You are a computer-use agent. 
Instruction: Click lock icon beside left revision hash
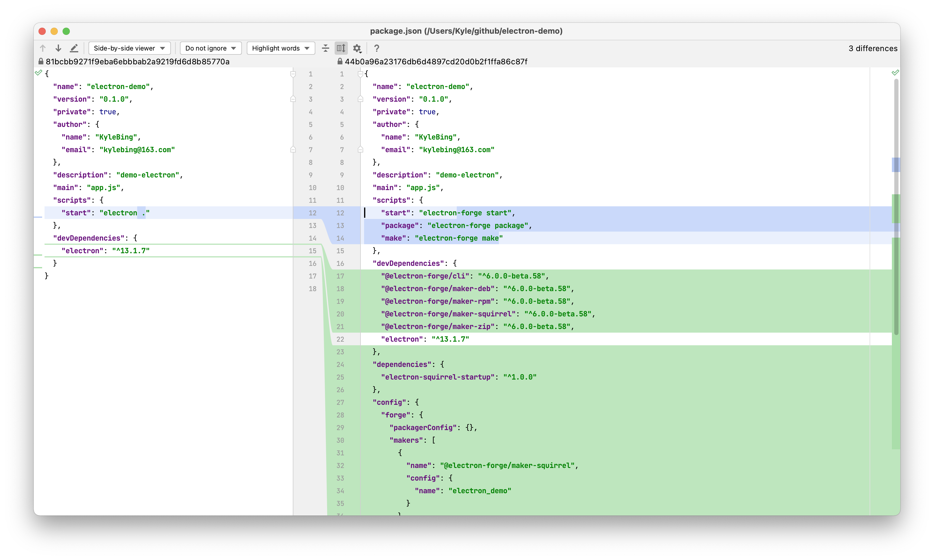click(41, 62)
